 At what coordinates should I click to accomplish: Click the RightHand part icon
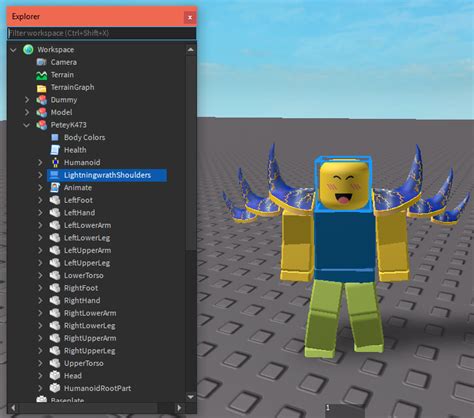(55, 300)
